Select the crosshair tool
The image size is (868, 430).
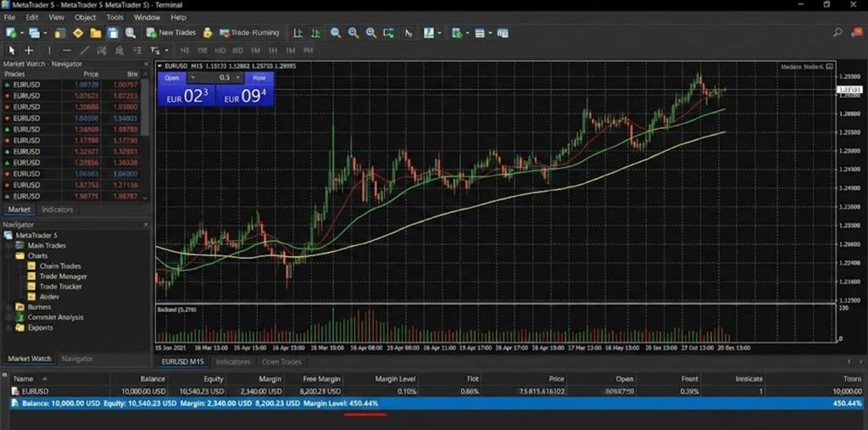click(x=29, y=50)
